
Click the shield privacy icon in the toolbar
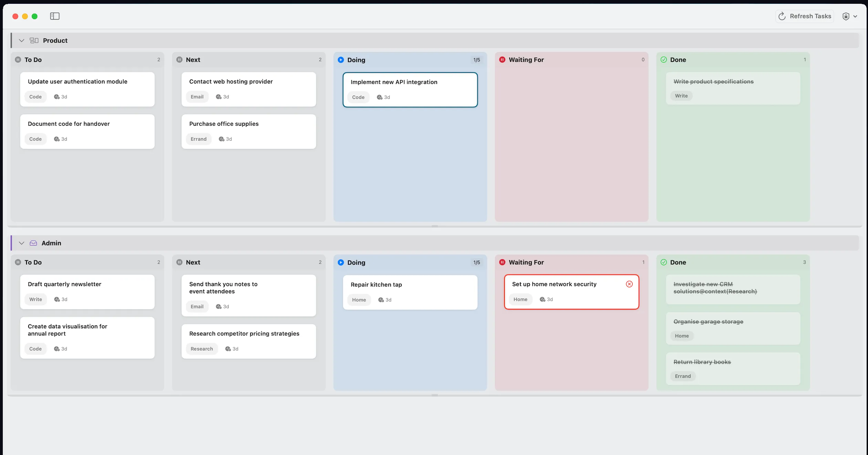click(x=846, y=16)
